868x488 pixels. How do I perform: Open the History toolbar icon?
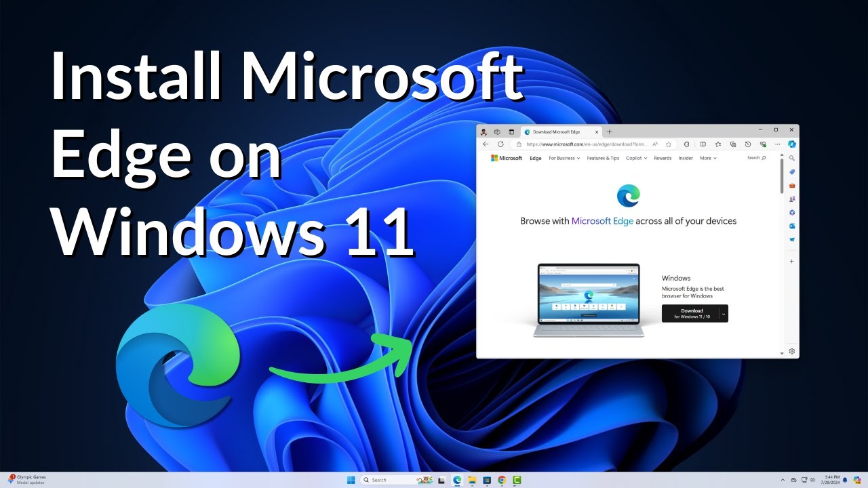tap(748, 144)
